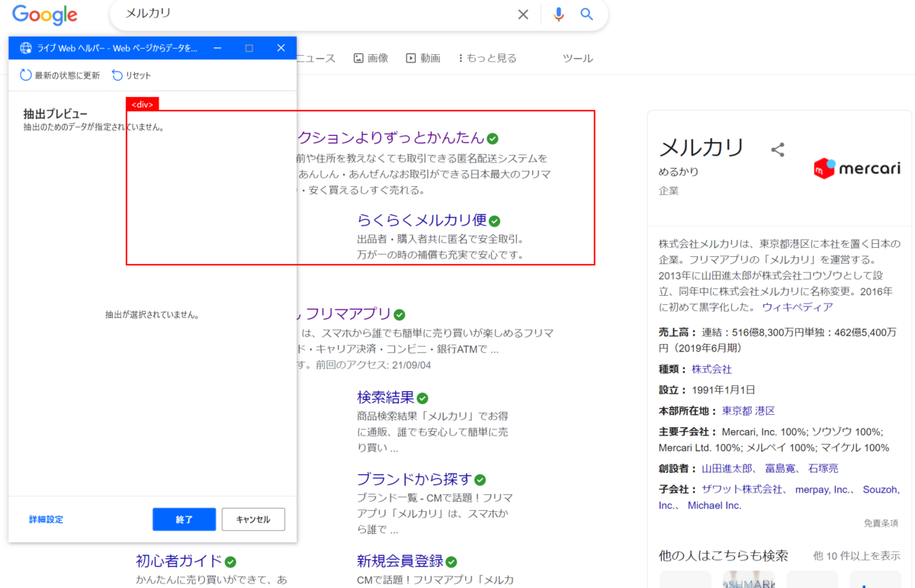Click the magnifying glass search icon
This screenshot has height=588, width=915.
click(586, 14)
